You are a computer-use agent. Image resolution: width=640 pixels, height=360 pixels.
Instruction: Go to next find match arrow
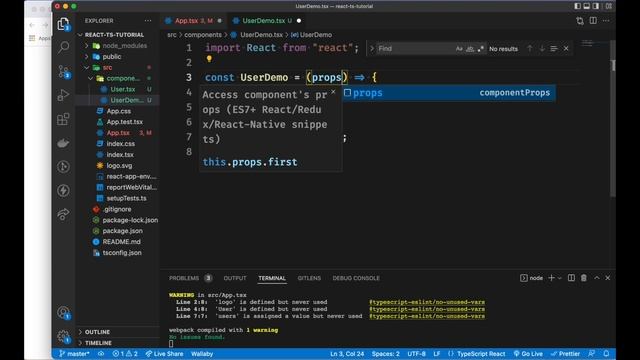click(x=542, y=49)
